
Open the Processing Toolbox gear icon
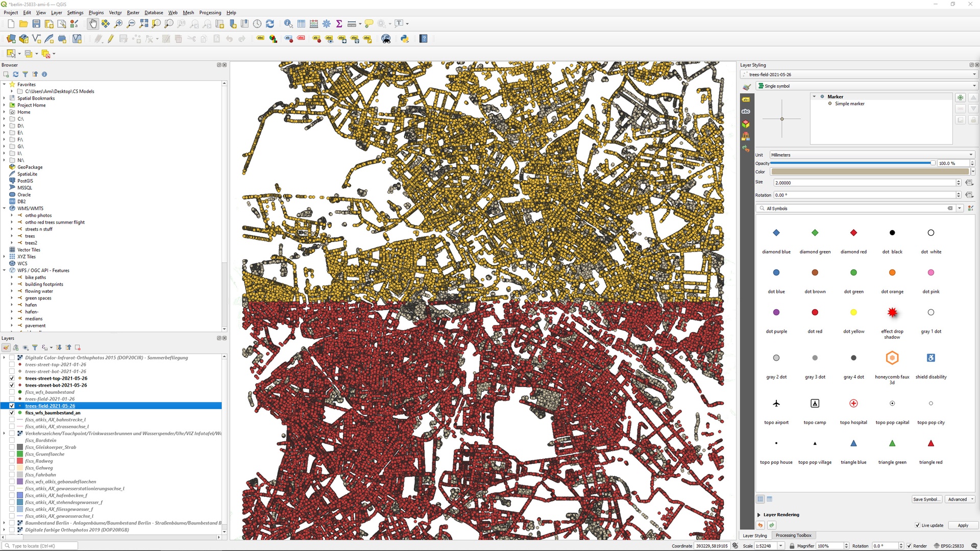tap(327, 23)
